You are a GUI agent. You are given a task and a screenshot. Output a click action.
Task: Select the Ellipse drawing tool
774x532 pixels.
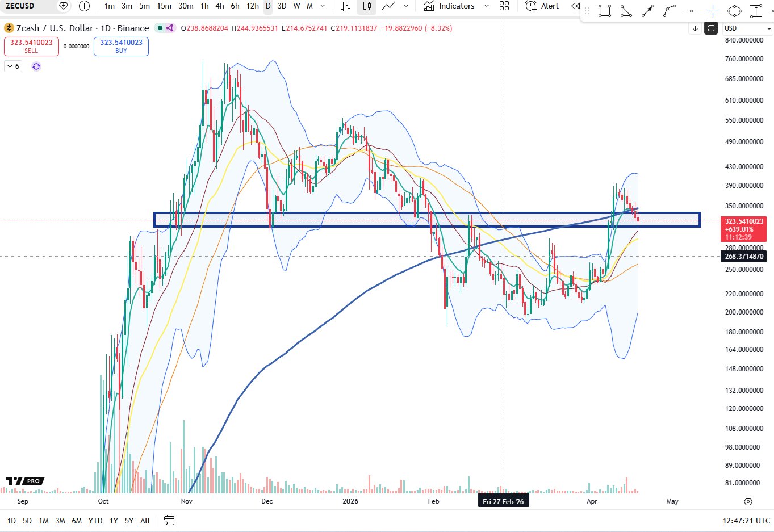(734, 11)
